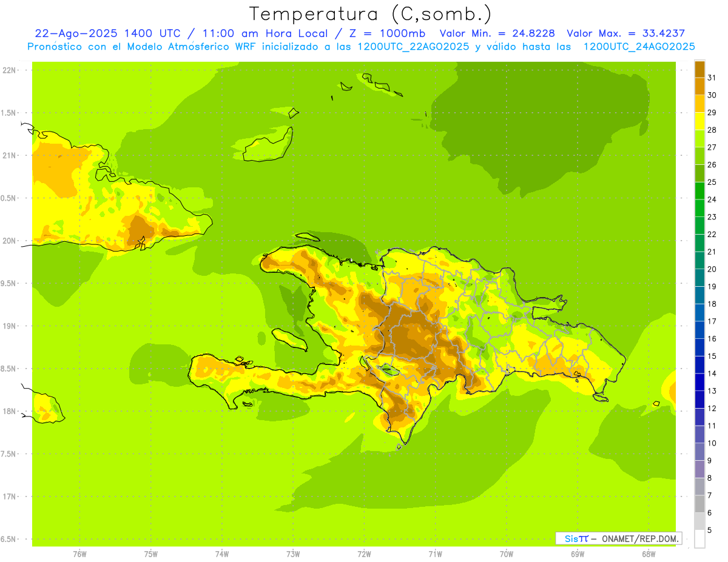Click the legend value '25'
728x562 pixels.
tap(712, 182)
